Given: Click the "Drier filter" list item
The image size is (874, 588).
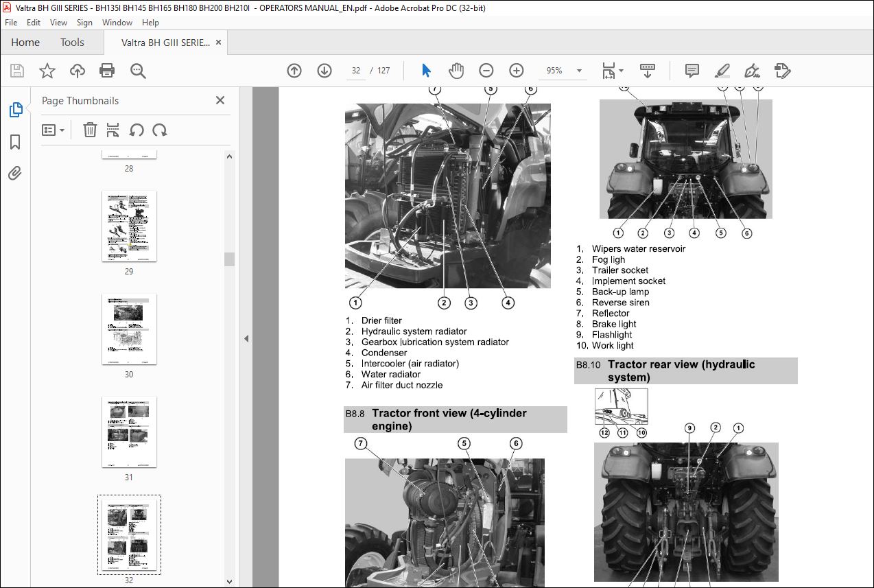Looking at the screenshot, I should coord(381,320).
